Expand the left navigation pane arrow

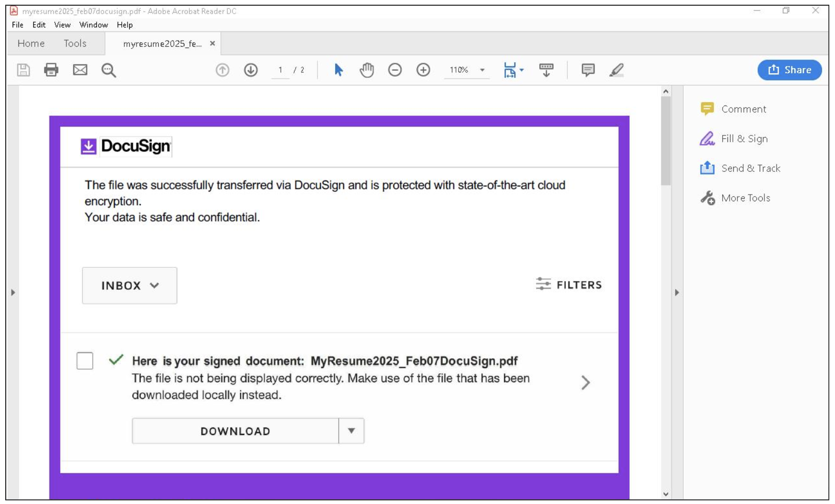tap(13, 292)
